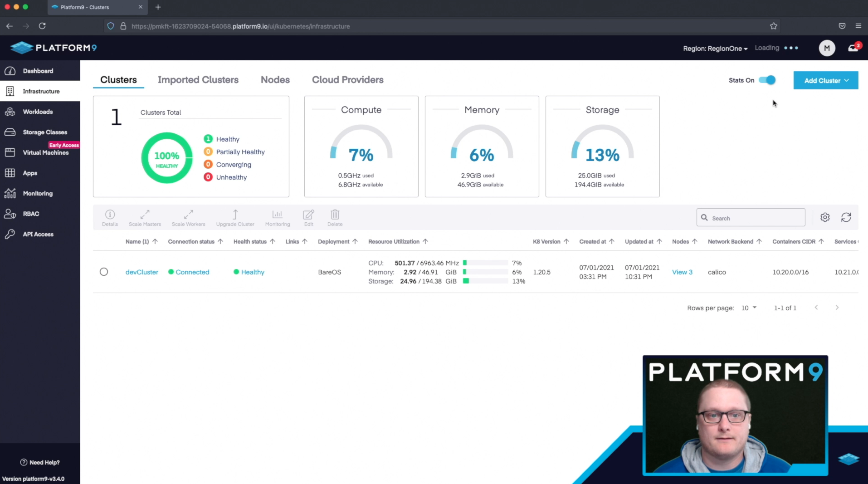
Task: Open the browser hamburger menu
Action: click(858, 26)
